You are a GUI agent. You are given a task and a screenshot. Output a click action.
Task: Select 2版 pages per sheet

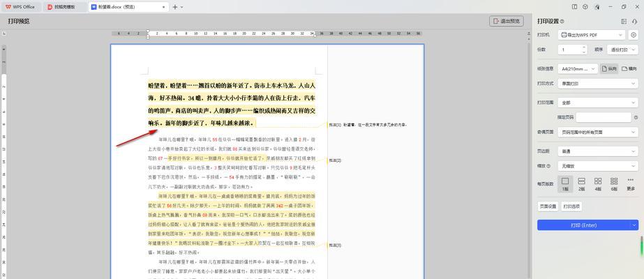coord(582,184)
